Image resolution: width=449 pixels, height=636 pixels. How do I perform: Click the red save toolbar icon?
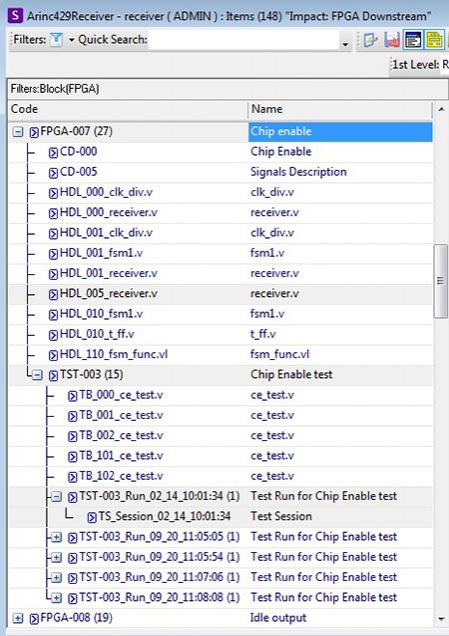[392, 40]
